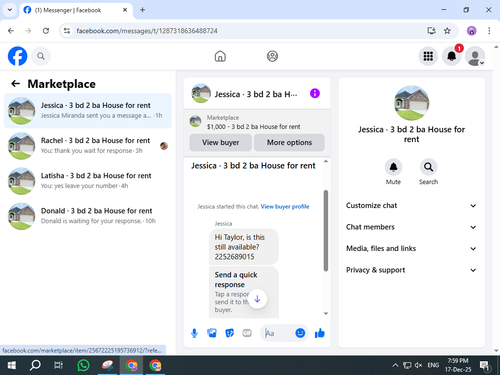Image resolution: width=500 pixels, height=375 pixels.
Task: Select the Messenger | Facebook tab
Action: (76, 10)
